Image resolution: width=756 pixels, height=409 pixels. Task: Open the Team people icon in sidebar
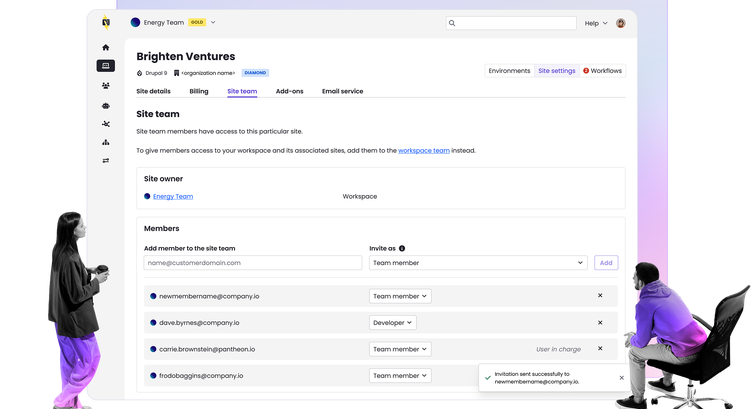click(106, 85)
